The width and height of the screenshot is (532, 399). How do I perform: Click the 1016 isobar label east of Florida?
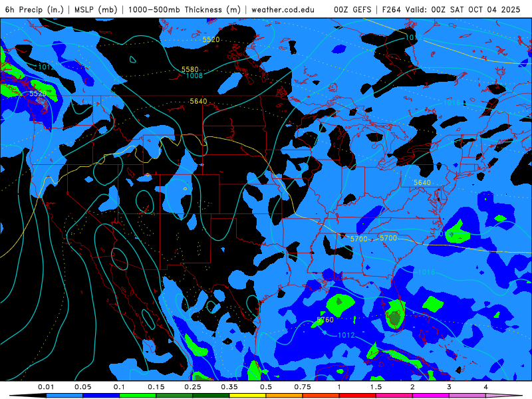click(x=426, y=272)
